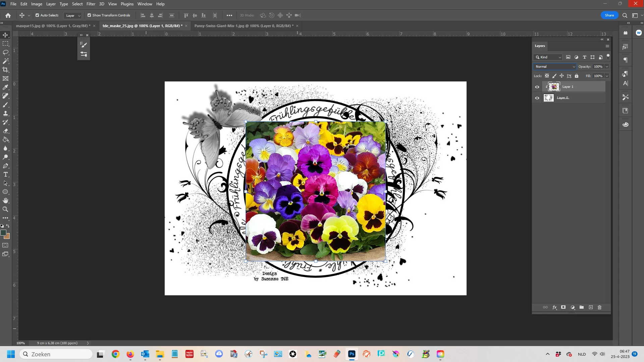The width and height of the screenshot is (644, 362).
Task: Select the Eyedropper tool
Action: point(5,87)
